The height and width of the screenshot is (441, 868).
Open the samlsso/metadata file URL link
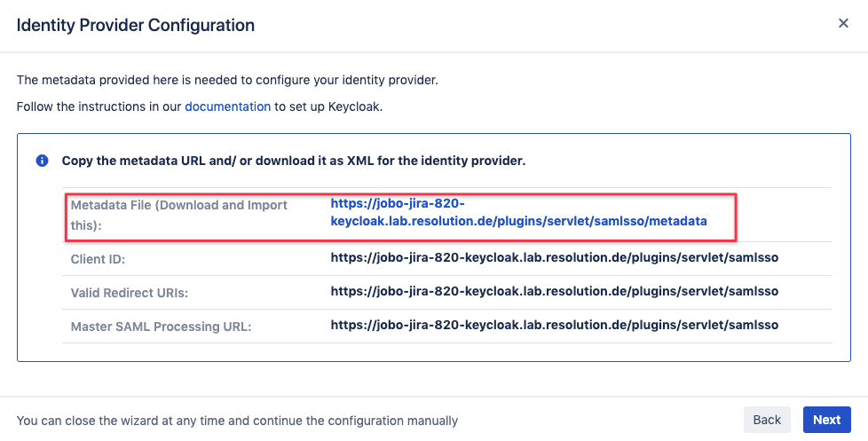(x=518, y=212)
